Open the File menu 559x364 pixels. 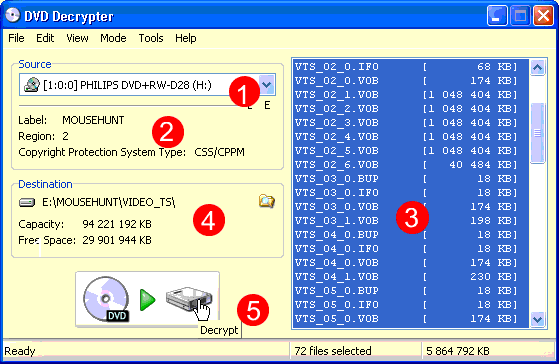point(16,38)
